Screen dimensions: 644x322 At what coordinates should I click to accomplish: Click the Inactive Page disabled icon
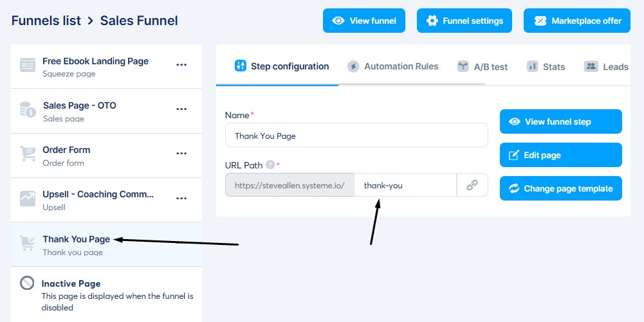click(27, 283)
